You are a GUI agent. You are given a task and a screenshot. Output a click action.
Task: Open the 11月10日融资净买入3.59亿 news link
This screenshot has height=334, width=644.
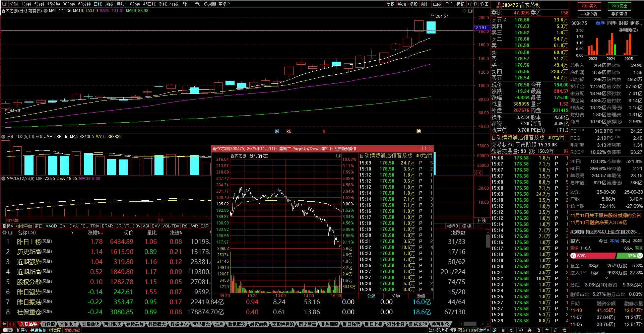tap(599, 222)
